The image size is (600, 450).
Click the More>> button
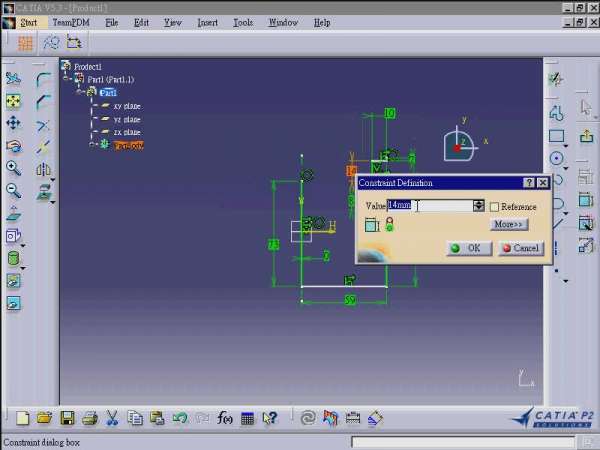point(509,225)
